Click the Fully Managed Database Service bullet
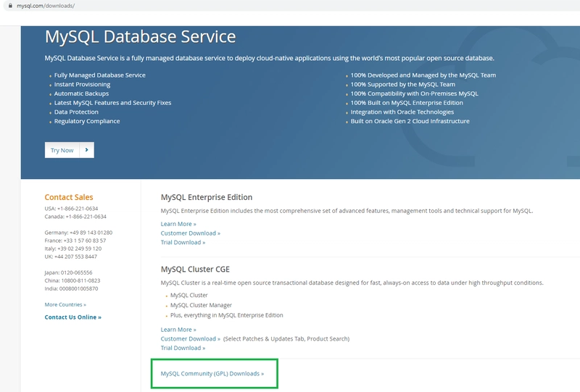This screenshot has height=392, width=580. point(100,75)
